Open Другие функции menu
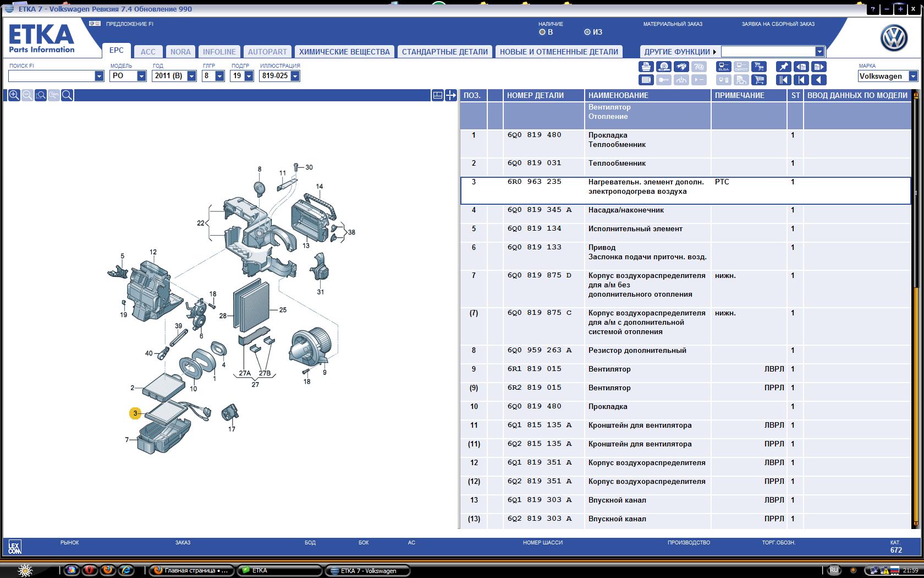 [x=680, y=52]
